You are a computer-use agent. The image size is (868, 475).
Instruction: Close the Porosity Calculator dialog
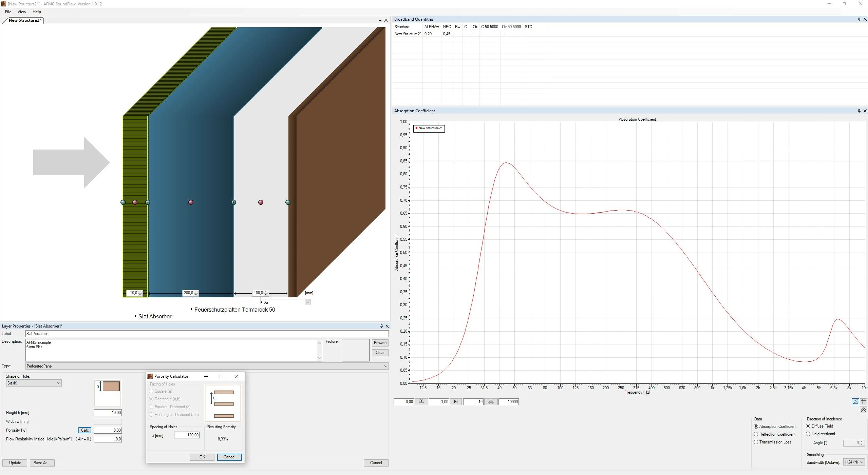[x=237, y=376]
